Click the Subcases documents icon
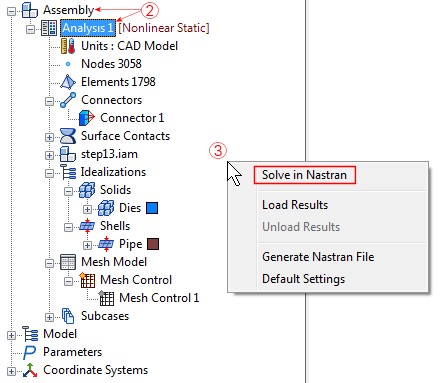 68,316
